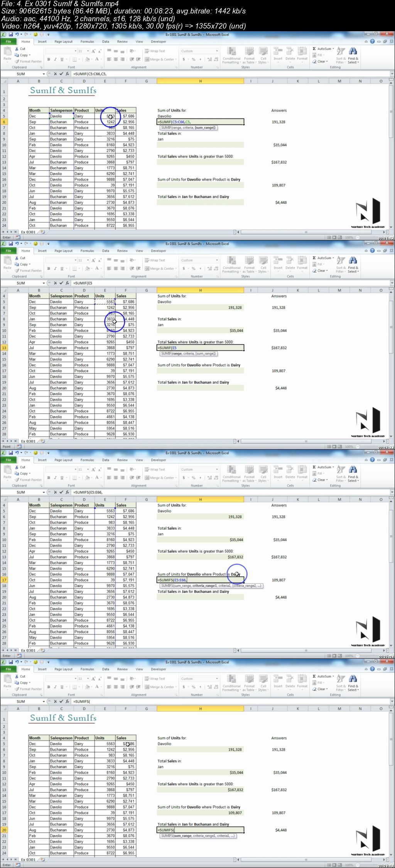
Task: Open Cell Styles in the second Excel window
Action: click(263, 264)
